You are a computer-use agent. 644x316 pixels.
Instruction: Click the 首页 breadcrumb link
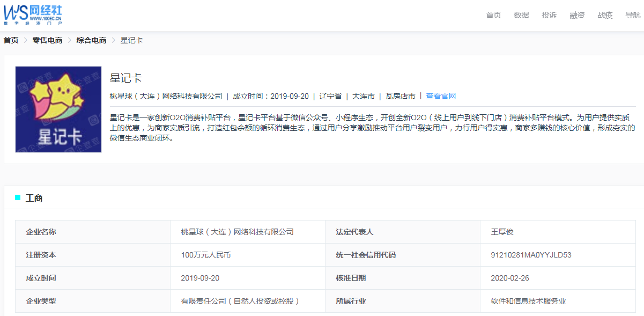point(11,40)
